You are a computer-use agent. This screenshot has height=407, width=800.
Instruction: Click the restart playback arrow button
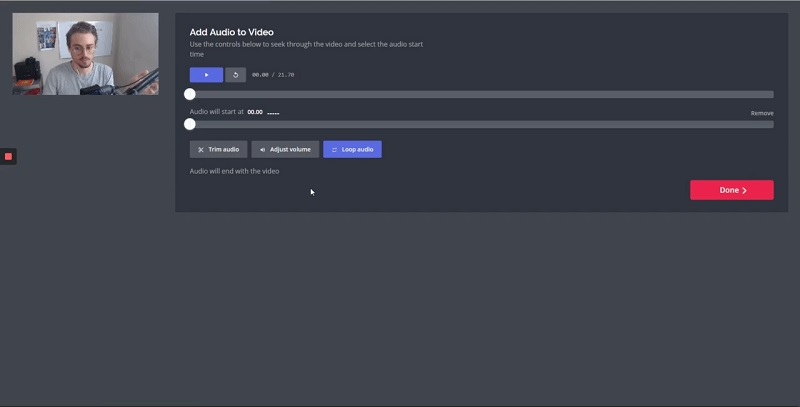(235, 75)
